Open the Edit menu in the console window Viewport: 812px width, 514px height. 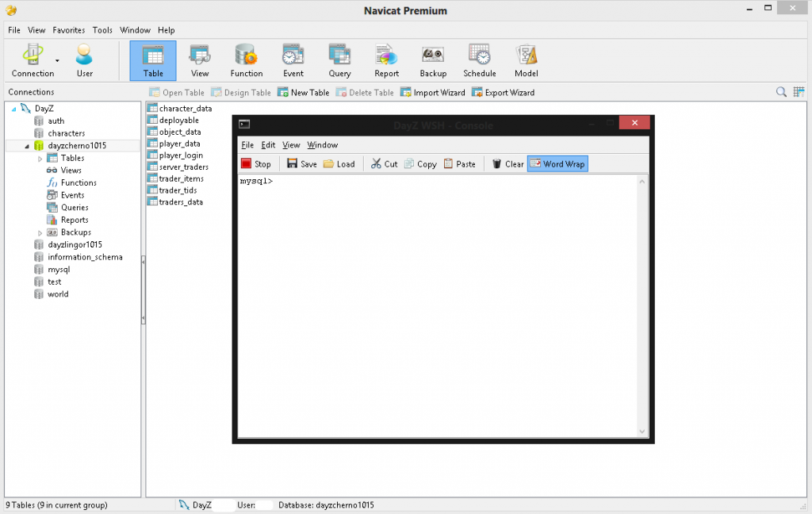pyautogui.click(x=268, y=145)
